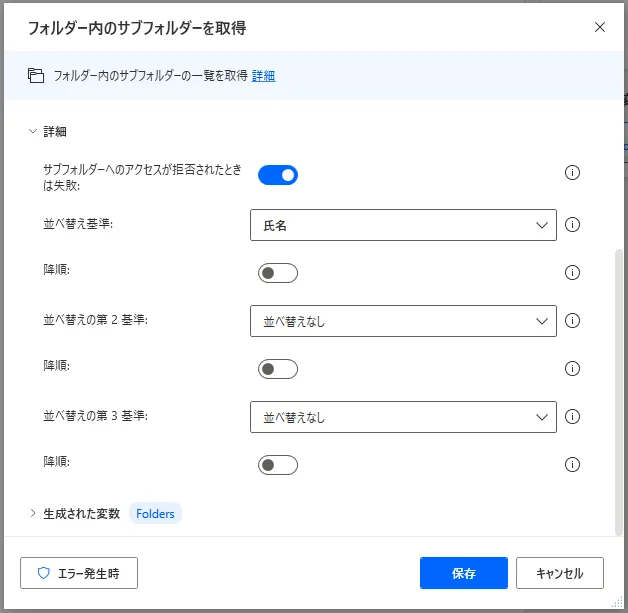Click info icon for third 降順 toggle
This screenshot has width=628, height=613.
click(x=573, y=464)
